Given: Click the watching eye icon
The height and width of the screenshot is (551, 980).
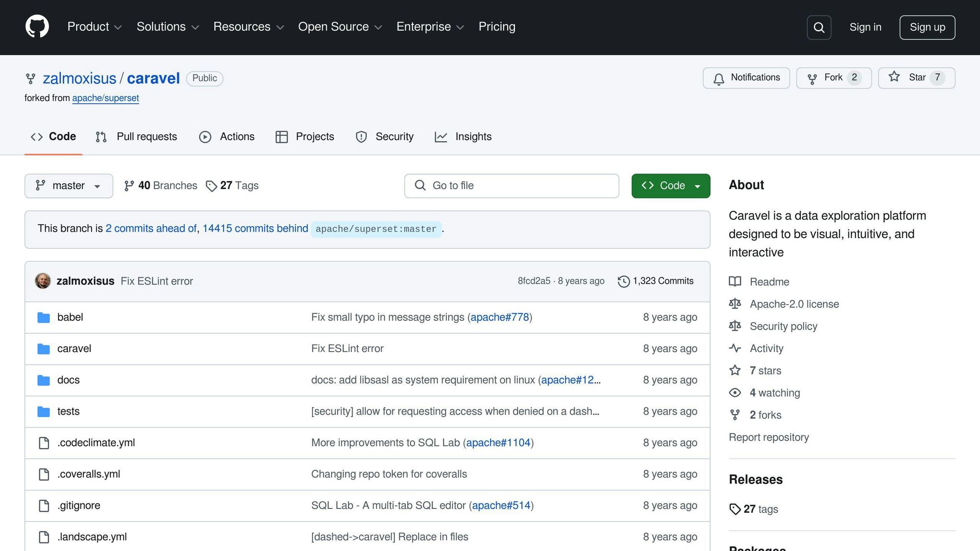Looking at the screenshot, I should (x=735, y=393).
